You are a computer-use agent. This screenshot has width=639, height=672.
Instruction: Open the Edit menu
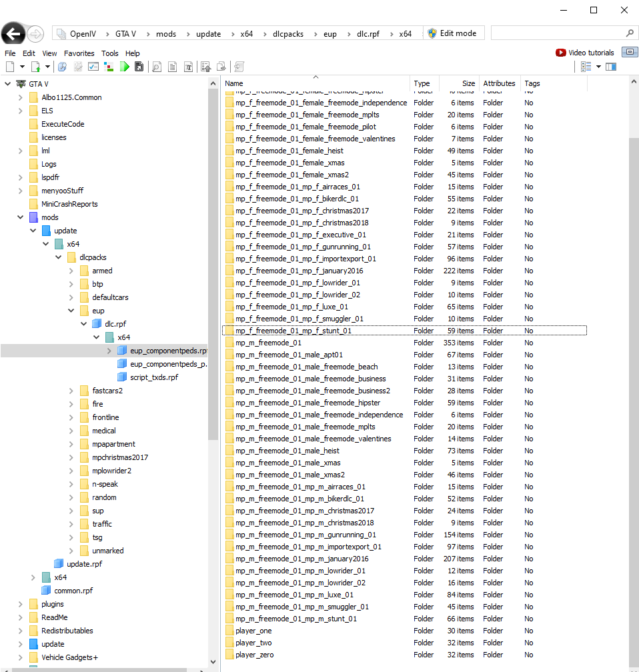pyautogui.click(x=29, y=53)
